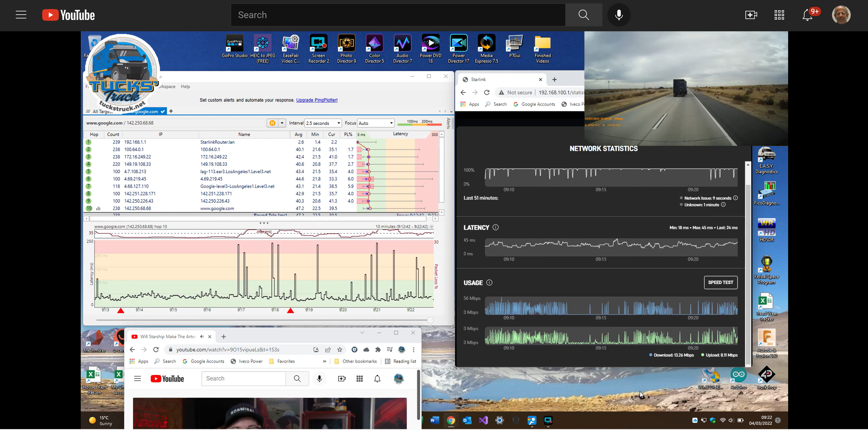Open Other bookmarks folder
868x430 pixels.
[355, 361]
